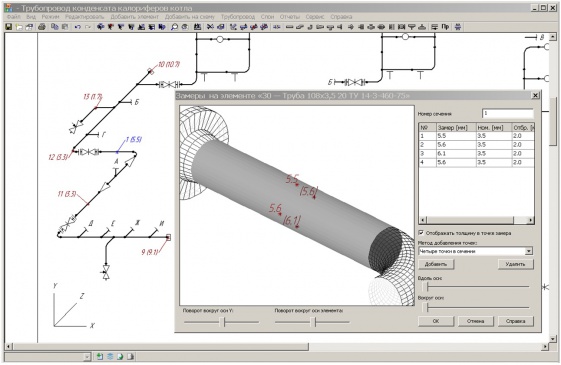This screenshot has height=365, width=561.
Task: Click the Undo arrow icon
Action: point(78,27)
